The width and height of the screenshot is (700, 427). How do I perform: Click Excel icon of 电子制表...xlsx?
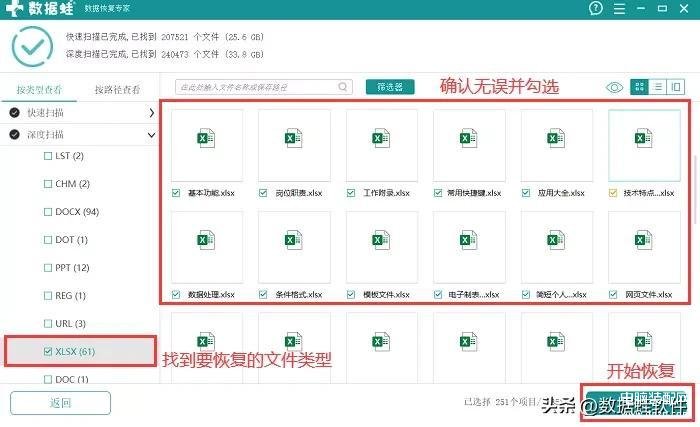point(468,240)
